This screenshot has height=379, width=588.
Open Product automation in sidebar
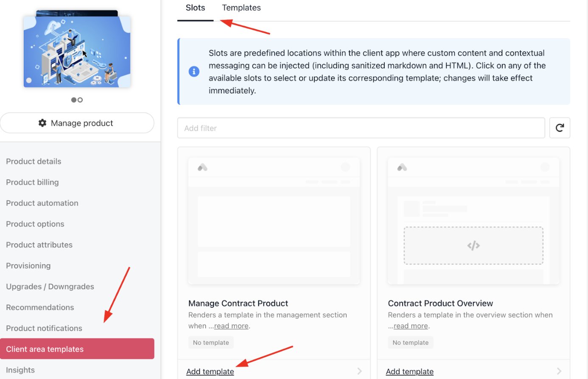tap(42, 203)
